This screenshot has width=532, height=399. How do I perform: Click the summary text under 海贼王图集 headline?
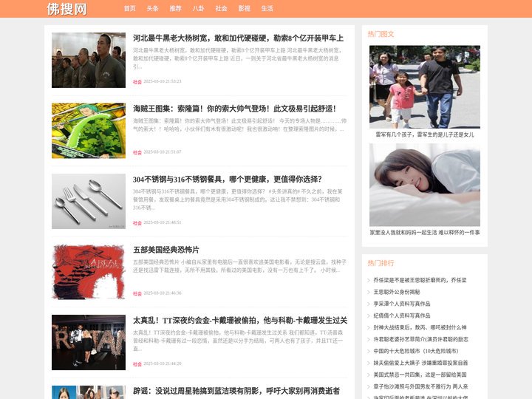239,125
